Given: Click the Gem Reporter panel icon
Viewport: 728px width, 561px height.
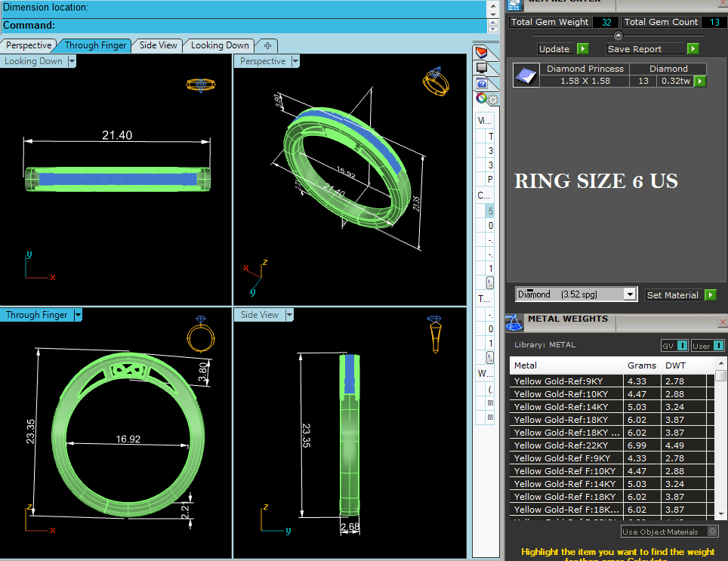Looking at the screenshot, I should 514,4.
